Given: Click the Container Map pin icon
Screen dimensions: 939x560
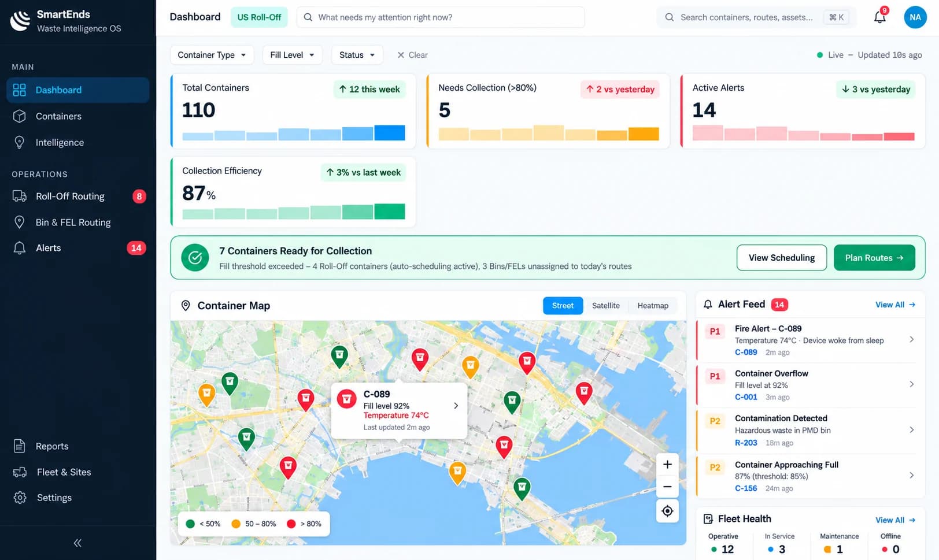Looking at the screenshot, I should pos(186,306).
